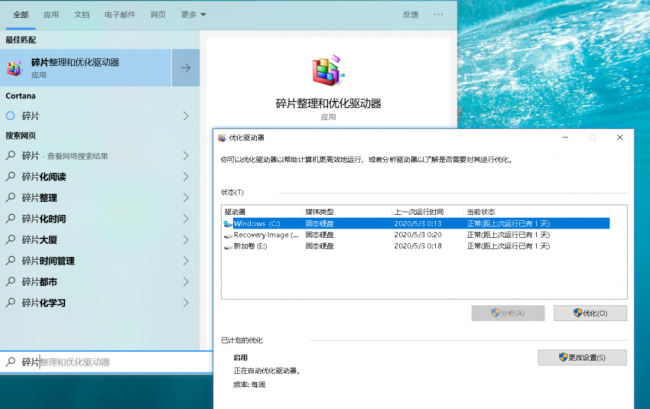Switch to the 电子邮件 search tab
650x409 pixels.
click(x=120, y=15)
